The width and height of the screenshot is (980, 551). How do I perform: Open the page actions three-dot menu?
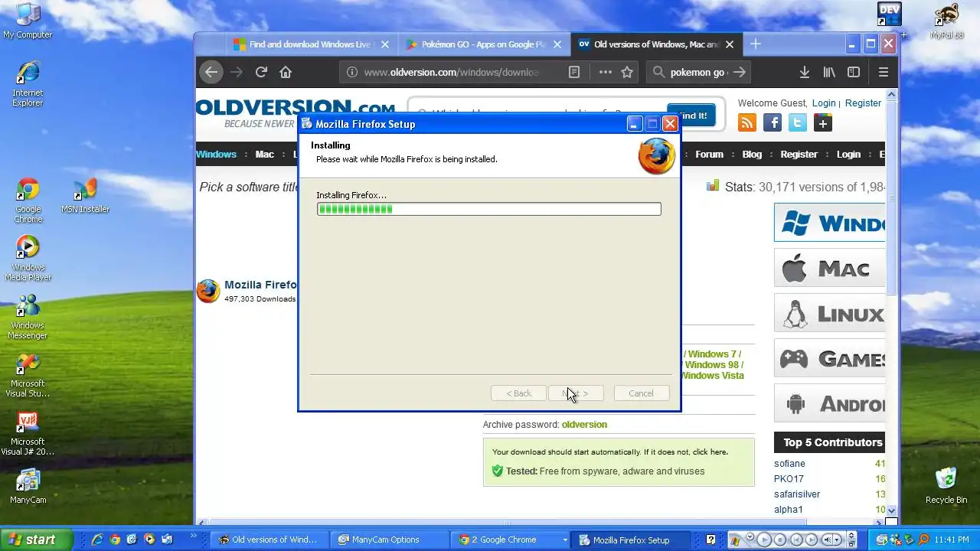tap(605, 72)
